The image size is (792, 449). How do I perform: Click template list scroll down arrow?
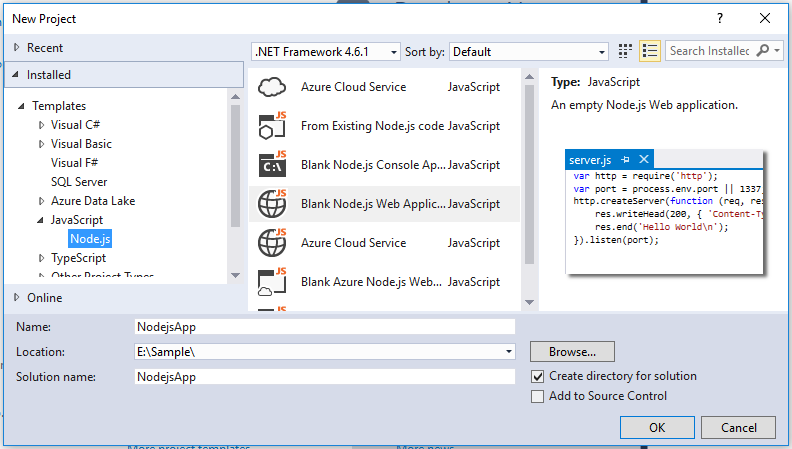[529, 302]
